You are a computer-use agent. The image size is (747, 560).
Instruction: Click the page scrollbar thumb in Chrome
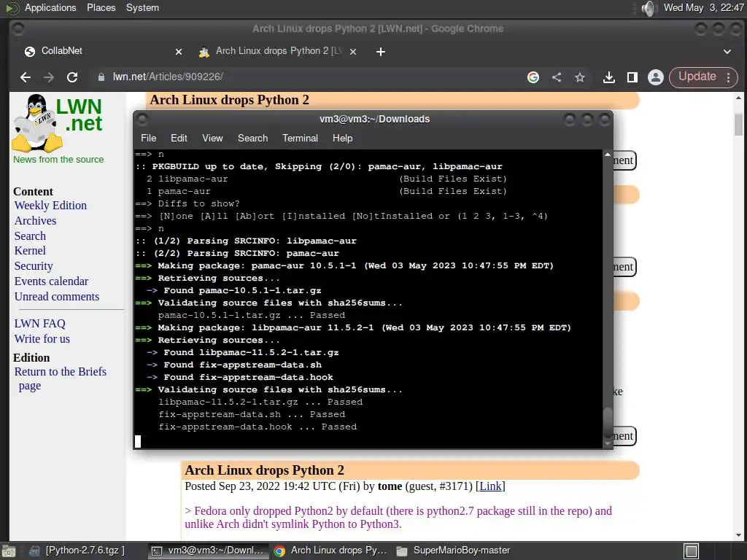[738, 124]
